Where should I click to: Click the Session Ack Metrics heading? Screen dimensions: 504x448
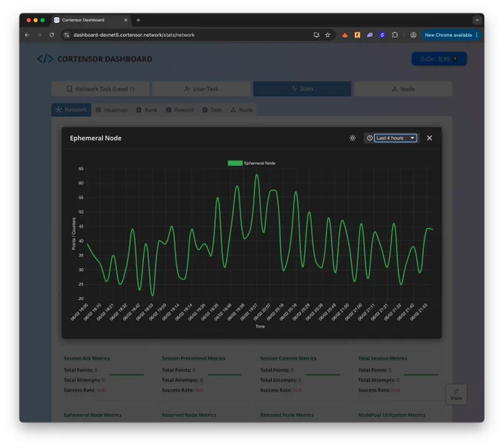click(87, 358)
